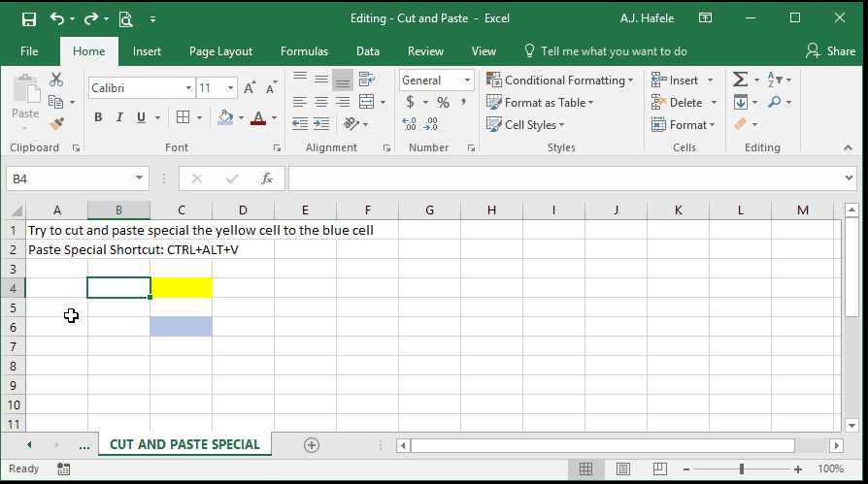This screenshot has height=484, width=868.
Task: Switch to the Formulas ribbon tab
Action: [x=304, y=51]
